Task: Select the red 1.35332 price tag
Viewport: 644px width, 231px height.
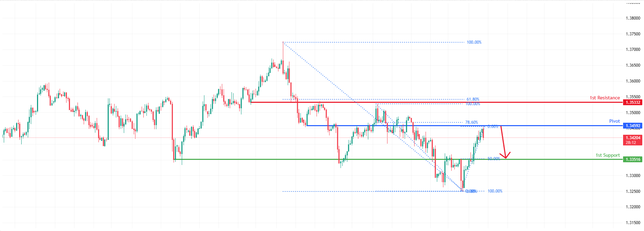Action: coord(633,102)
